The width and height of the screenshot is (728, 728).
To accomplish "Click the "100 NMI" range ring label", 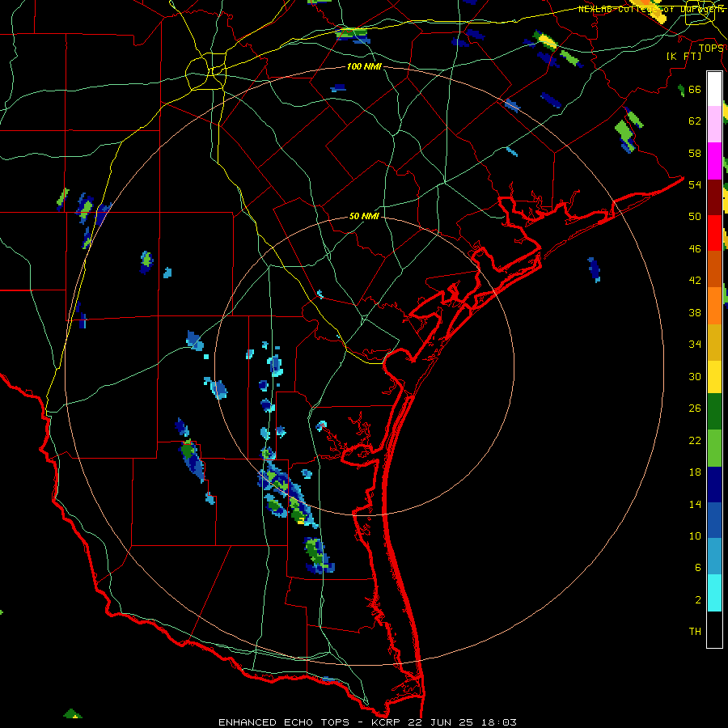I will coord(364,66).
